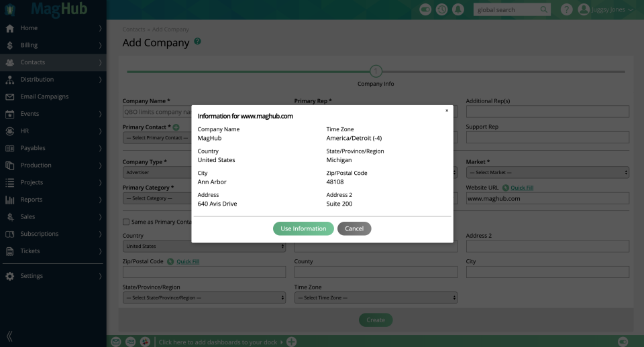This screenshot has height=347, width=644.
Task: Click the HR icon in sidebar
Action: click(10, 131)
